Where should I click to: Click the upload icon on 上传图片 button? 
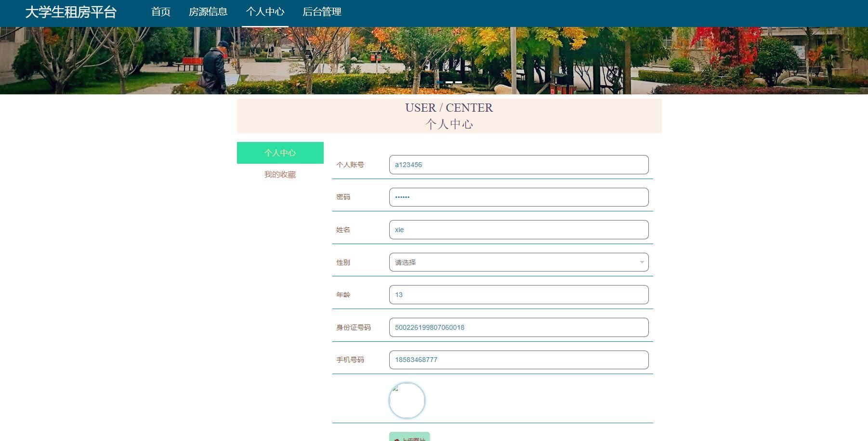coord(397,439)
